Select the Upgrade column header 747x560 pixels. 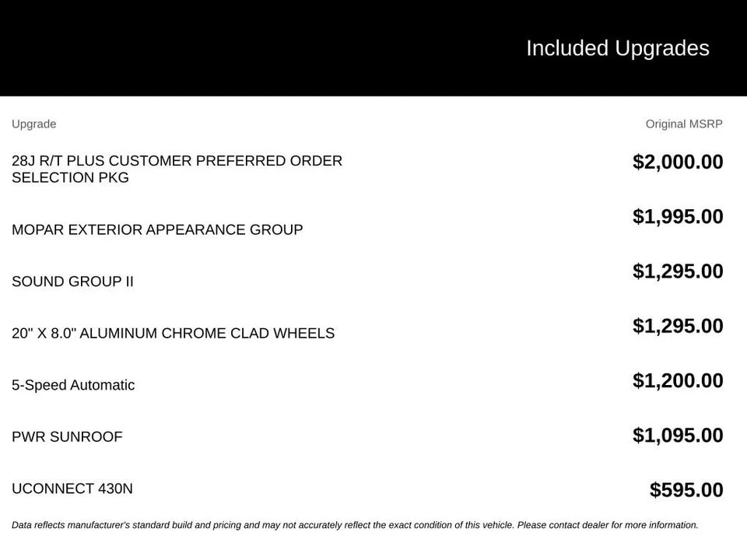tap(33, 124)
